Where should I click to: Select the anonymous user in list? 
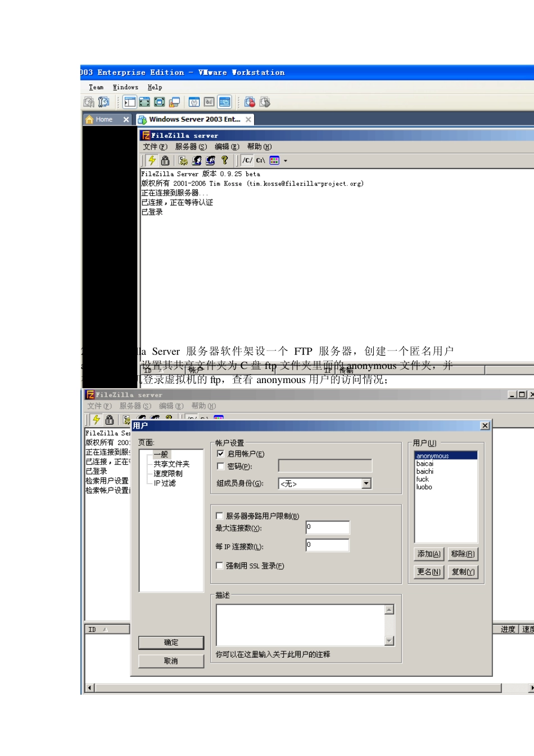[446, 456]
